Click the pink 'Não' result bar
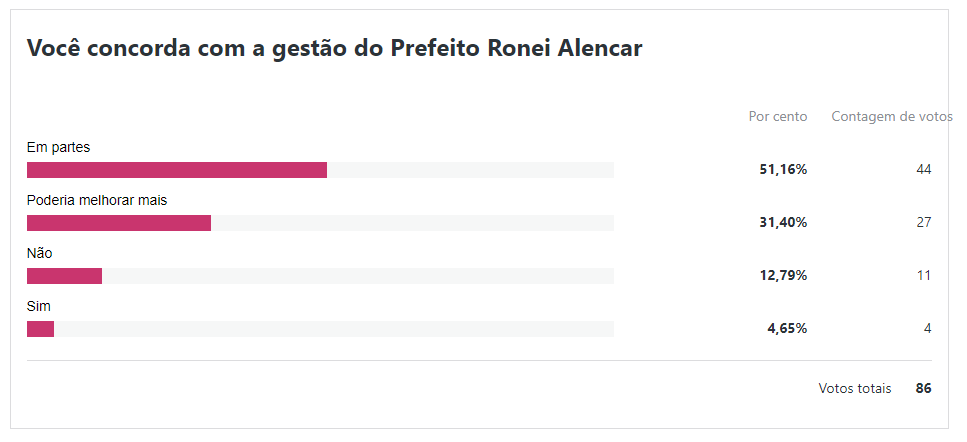Screen dimensions: 967x442 [x=64, y=276]
